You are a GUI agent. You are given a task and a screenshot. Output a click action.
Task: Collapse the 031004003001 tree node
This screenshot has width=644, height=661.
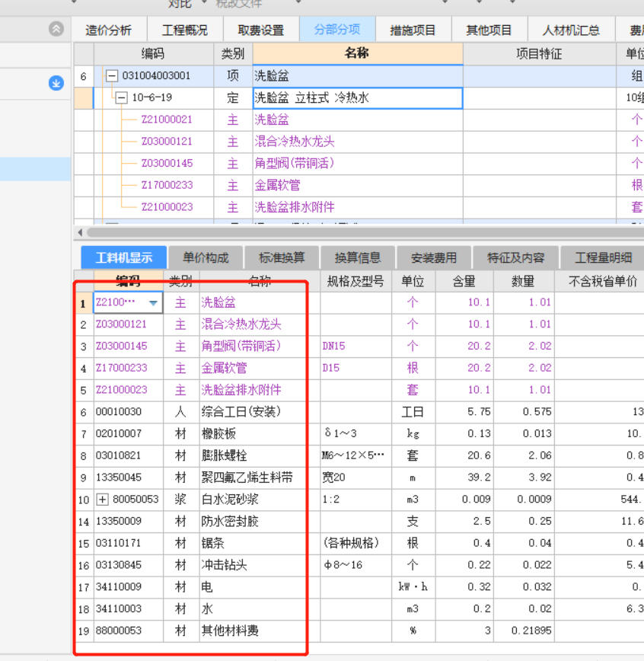pyautogui.click(x=111, y=76)
